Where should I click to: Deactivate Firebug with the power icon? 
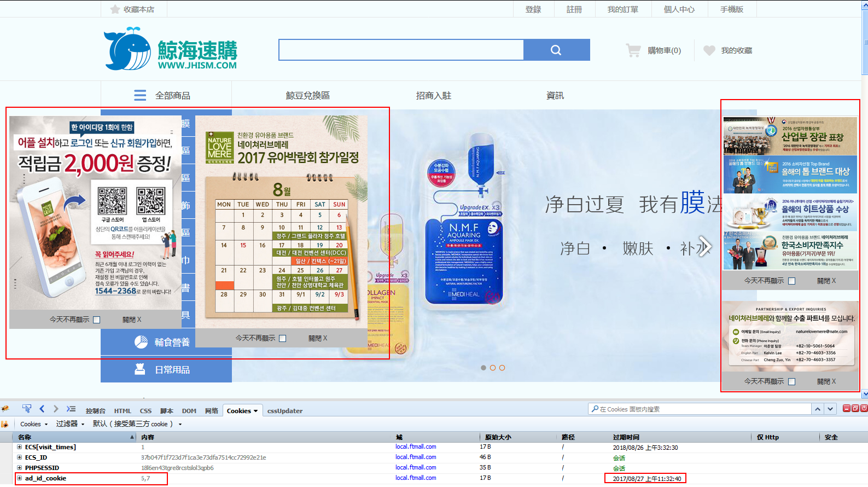[x=864, y=408]
